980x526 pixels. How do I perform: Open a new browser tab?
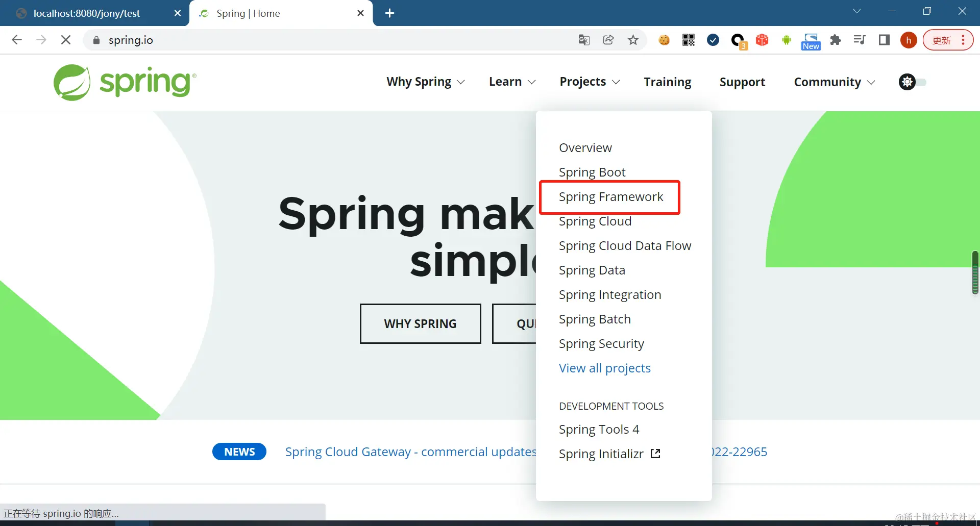389,13
